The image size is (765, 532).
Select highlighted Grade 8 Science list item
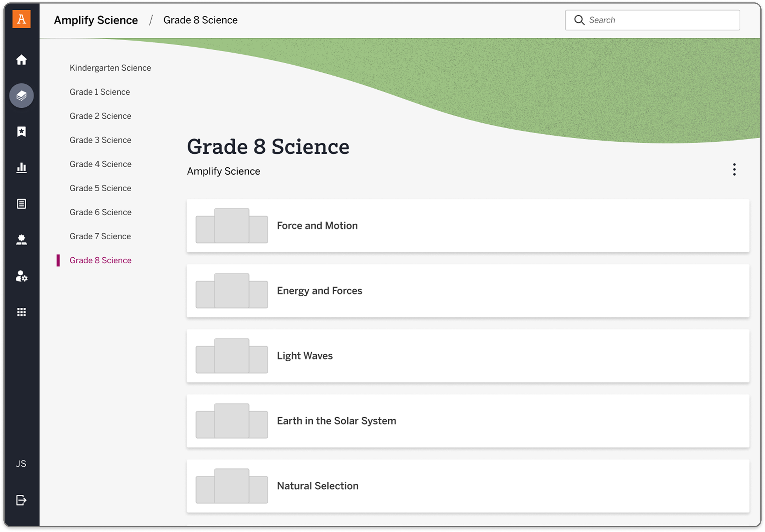[100, 260]
